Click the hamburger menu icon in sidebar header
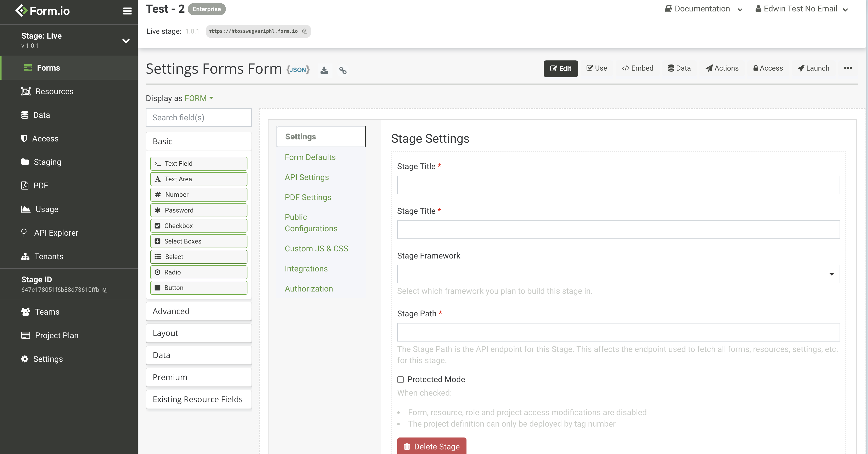The width and height of the screenshot is (868, 454). 127,11
